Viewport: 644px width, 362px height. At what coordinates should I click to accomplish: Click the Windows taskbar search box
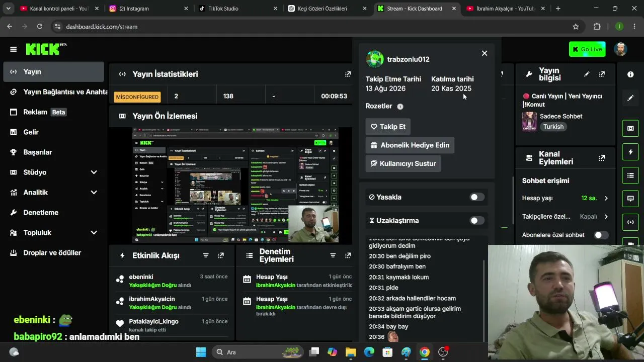[x=258, y=352]
